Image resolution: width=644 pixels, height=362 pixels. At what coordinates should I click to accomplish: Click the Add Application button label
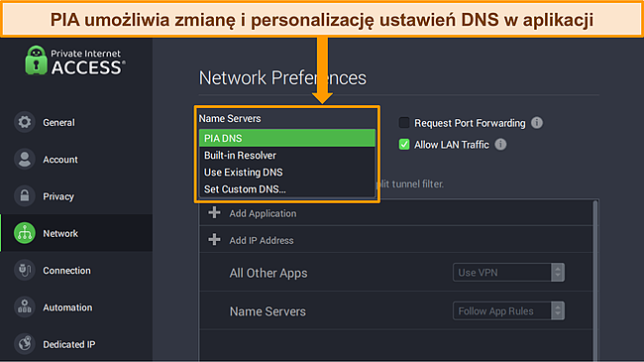pyautogui.click(x=263, y=213)
